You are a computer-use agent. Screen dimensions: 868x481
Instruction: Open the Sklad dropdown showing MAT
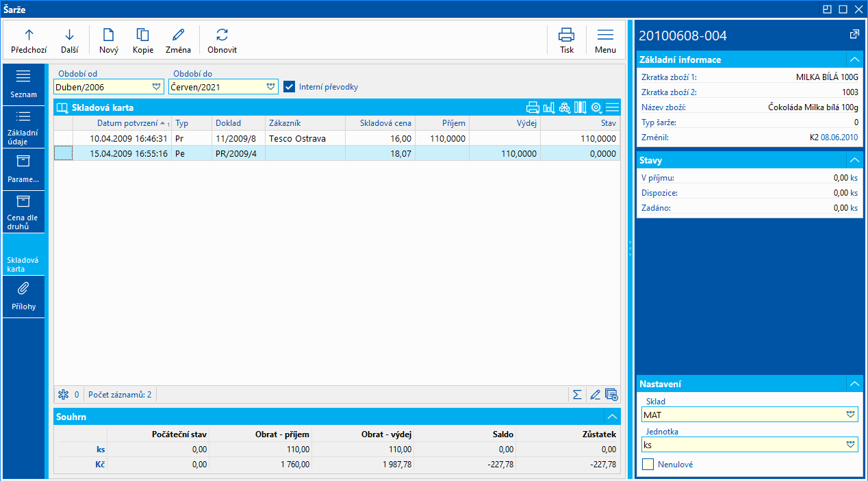tap(850, 415)
